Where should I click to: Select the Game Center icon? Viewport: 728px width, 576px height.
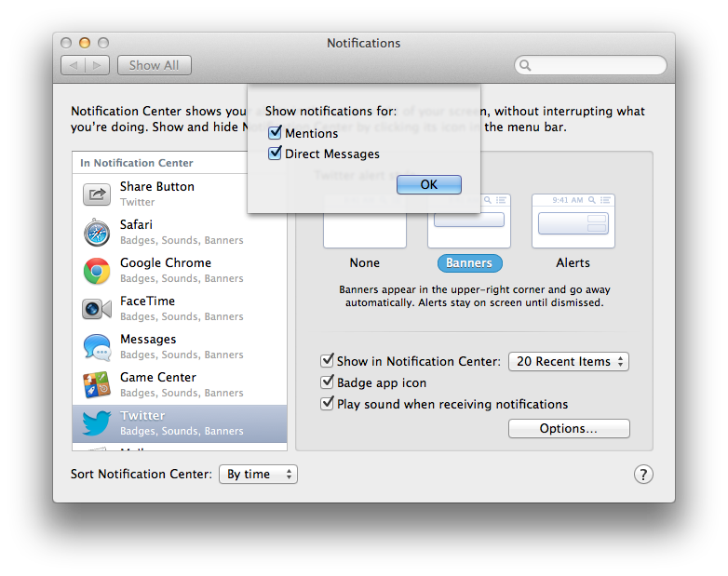(97, 384)
